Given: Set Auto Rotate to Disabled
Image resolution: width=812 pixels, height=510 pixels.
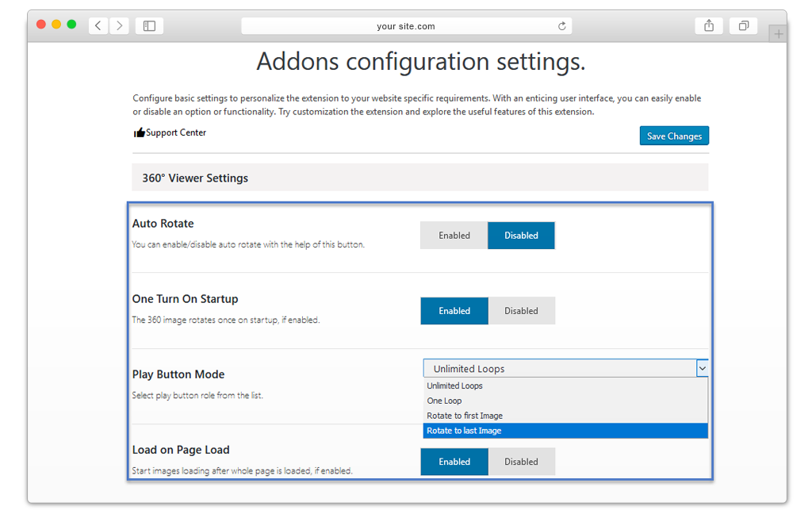Looking at the screenshot, I should click(522, 236).
